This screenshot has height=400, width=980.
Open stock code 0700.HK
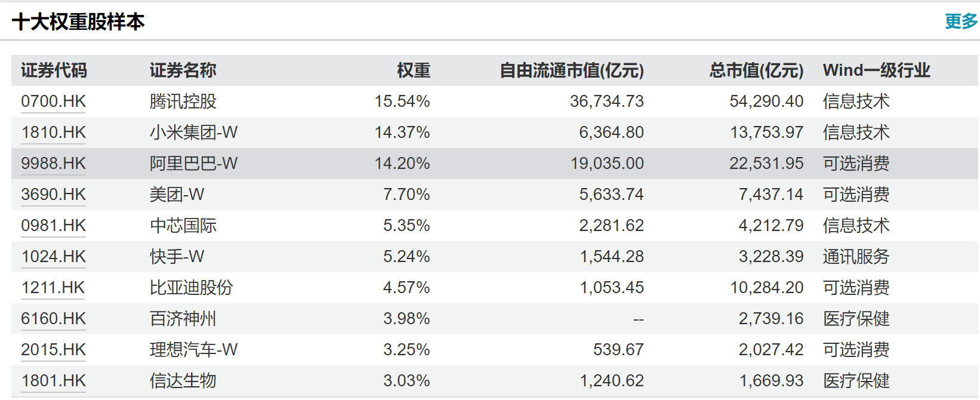54,101
